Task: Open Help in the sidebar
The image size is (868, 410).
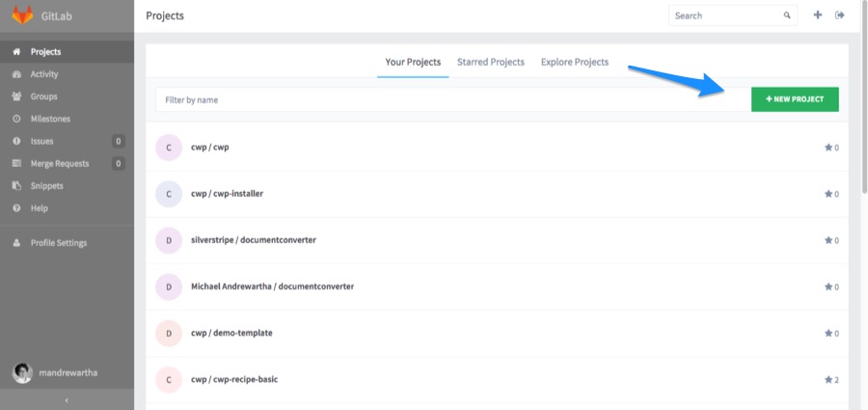Action: (67, 208)
